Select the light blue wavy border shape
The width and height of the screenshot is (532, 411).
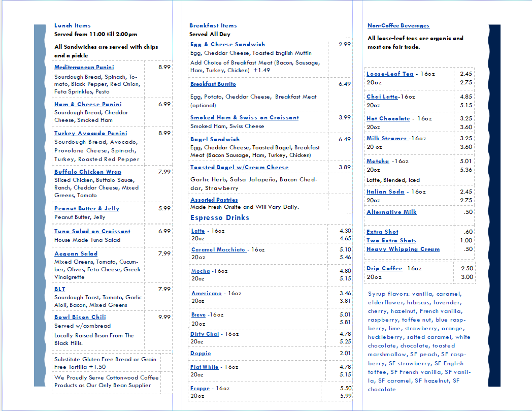(40, 203)
